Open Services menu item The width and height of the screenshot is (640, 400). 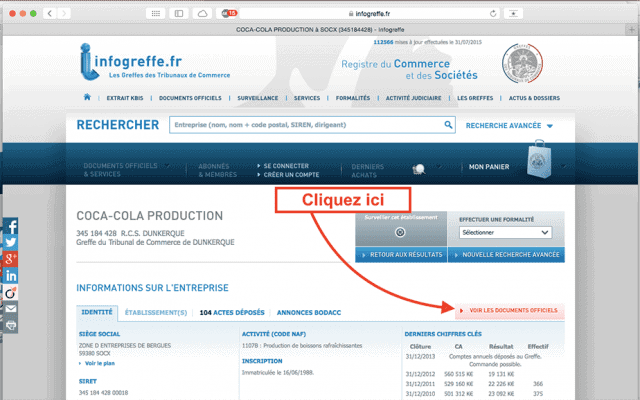tap(307, 98)
